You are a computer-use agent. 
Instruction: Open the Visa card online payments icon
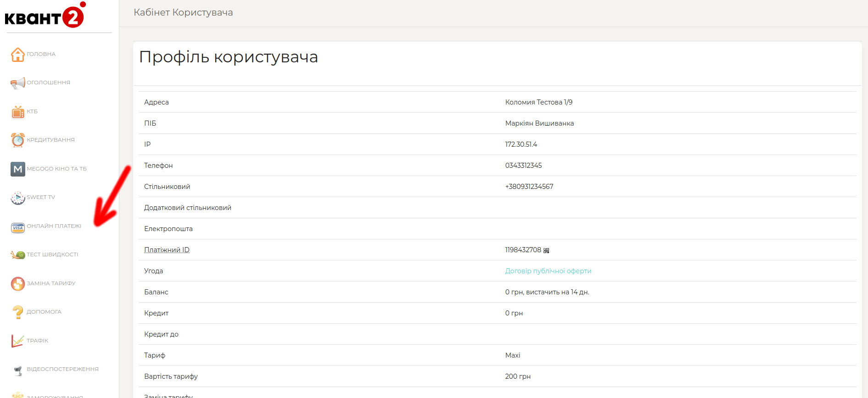pyautogui.click(x=17, y=227)
